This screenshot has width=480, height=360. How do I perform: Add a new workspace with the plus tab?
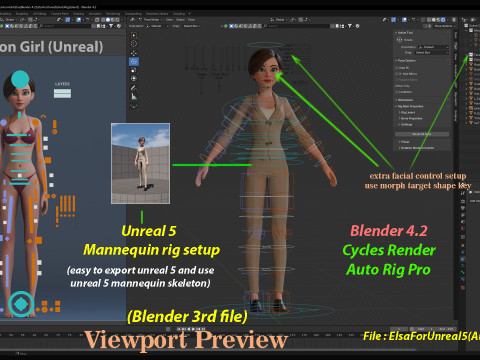point(189,14)
